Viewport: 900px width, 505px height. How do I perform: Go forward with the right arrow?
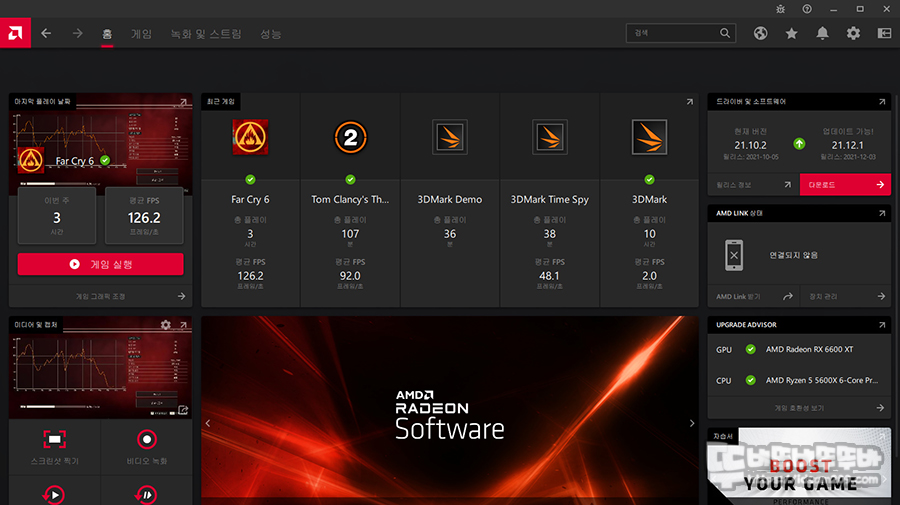77,33
